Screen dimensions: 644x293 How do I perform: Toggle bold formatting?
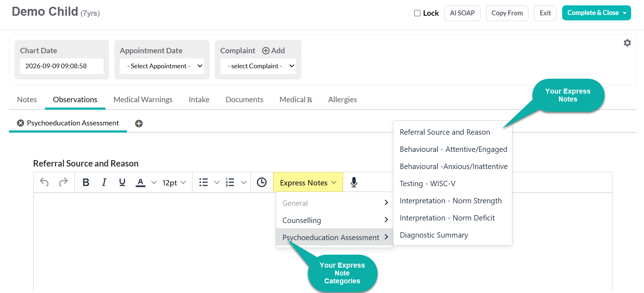click(86, 182)
